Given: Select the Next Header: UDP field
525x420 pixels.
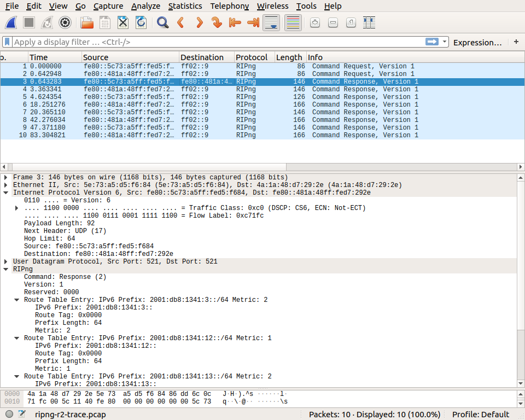Looking at the screenshot, I should coord(65,231).
